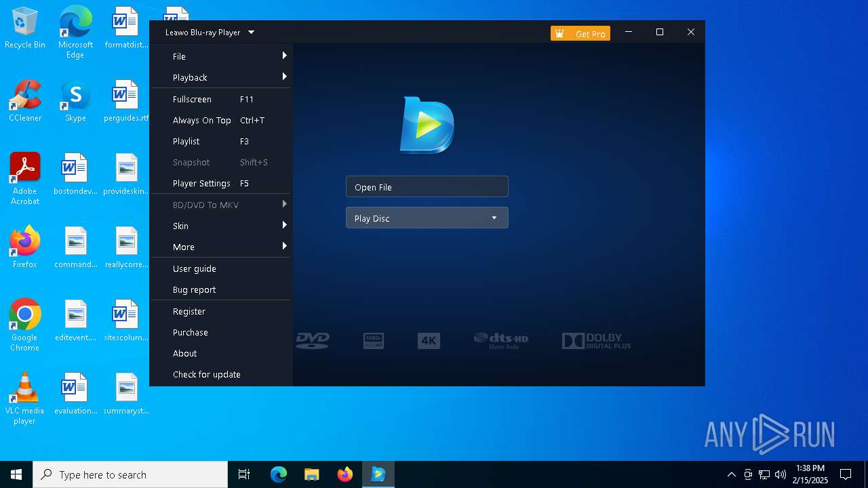Select Purchase menu entry
Viewport: 868px width, 488px height.
pos(221,332)
